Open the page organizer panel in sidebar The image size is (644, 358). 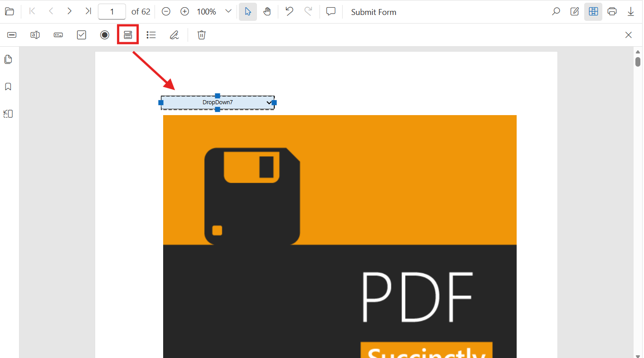tap(8, 114)
